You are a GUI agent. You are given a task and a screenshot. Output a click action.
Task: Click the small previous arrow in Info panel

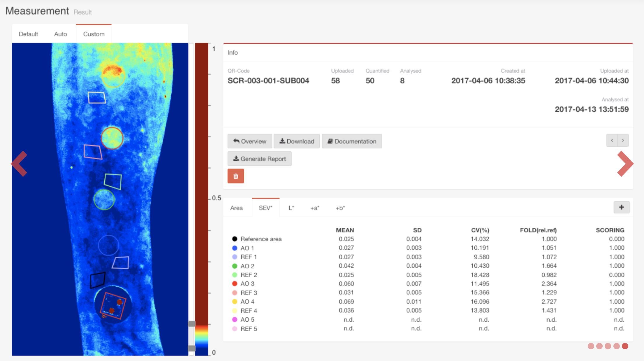click(x=612, y=141)
